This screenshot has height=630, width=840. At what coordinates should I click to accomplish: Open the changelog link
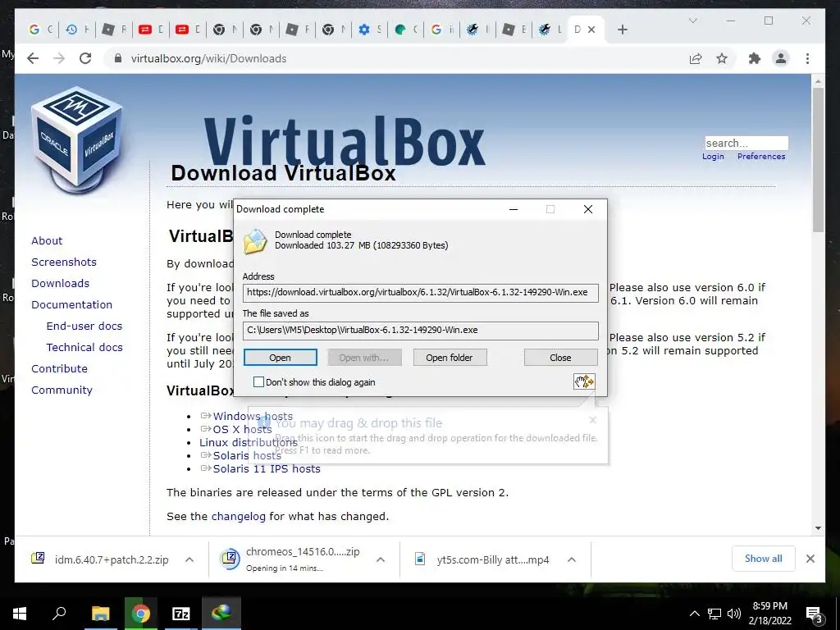(x=239, y=517)
